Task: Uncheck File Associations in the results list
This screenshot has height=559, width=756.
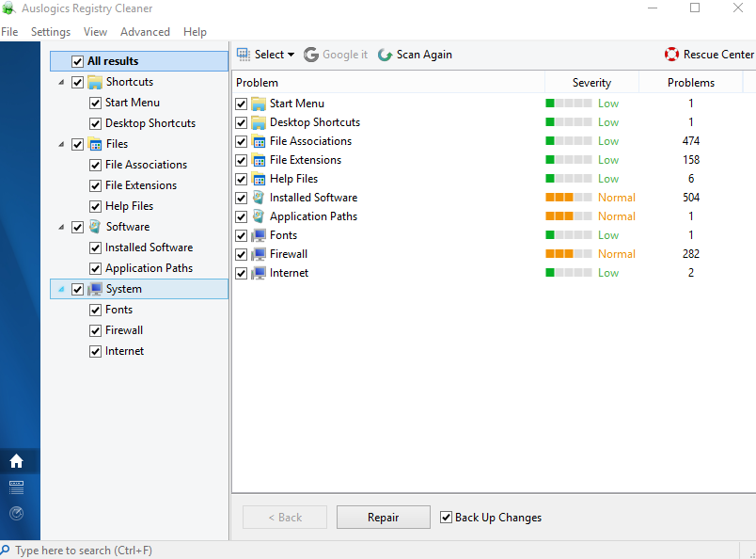Action: (x=242, y=141)
